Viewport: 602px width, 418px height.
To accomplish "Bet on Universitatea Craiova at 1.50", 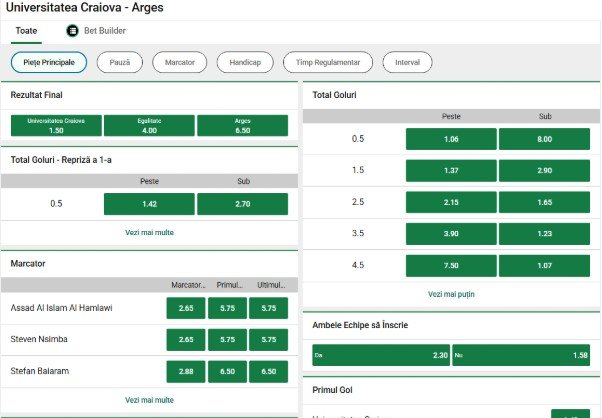I will pyautogui.click(x=56, y=125).
